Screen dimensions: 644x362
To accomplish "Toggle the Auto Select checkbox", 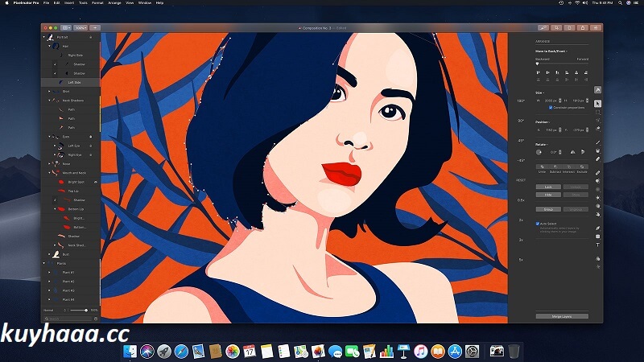I will pos(538,224).
